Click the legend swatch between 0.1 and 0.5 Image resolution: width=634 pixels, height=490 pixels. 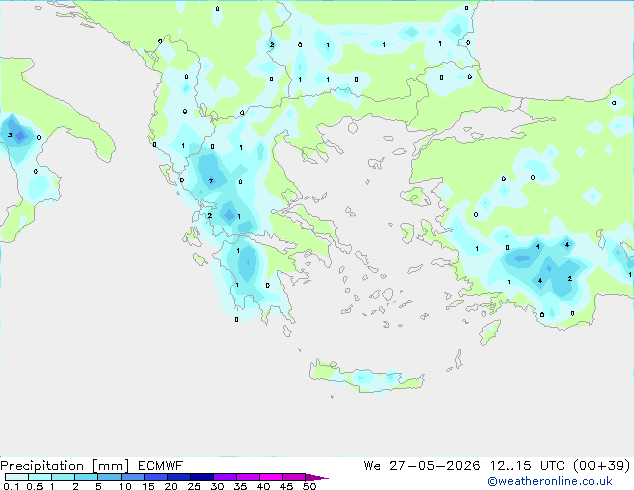[17, 477]
